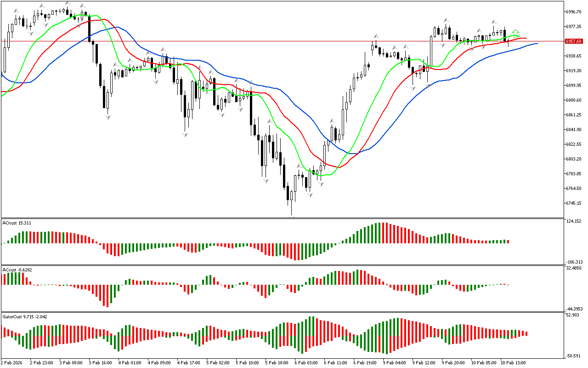
Task: Click the 6 Feb 03:00 time axis label
Action: click(306, 362)
